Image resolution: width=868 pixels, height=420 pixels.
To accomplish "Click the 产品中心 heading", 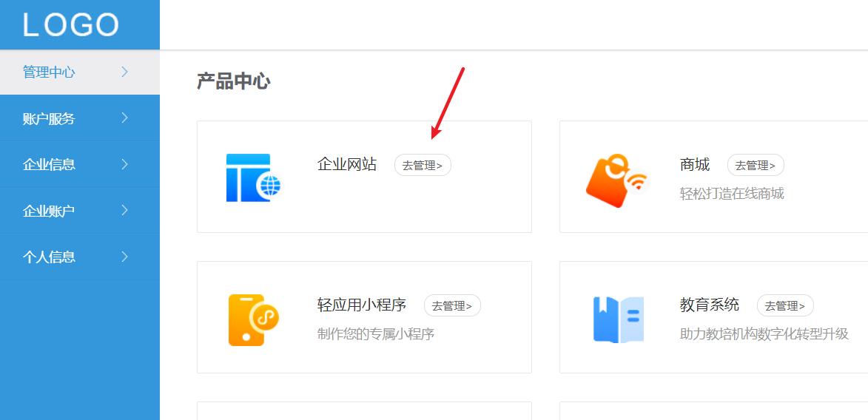I will [234, 81].
